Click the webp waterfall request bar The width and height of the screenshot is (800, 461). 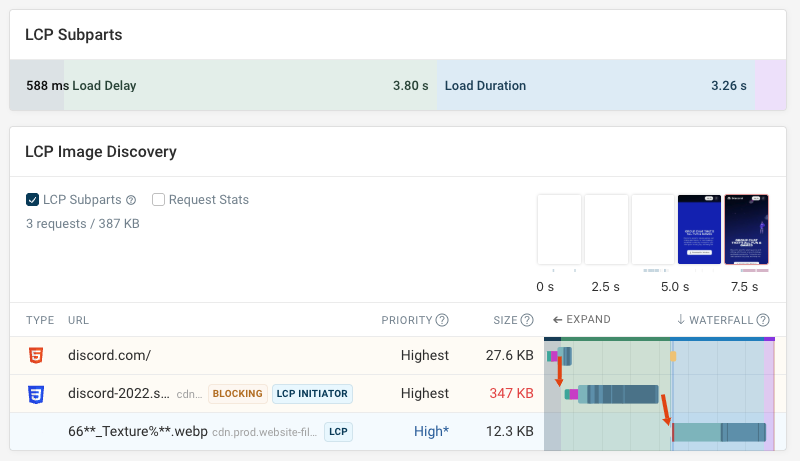[x=719, y=432]
